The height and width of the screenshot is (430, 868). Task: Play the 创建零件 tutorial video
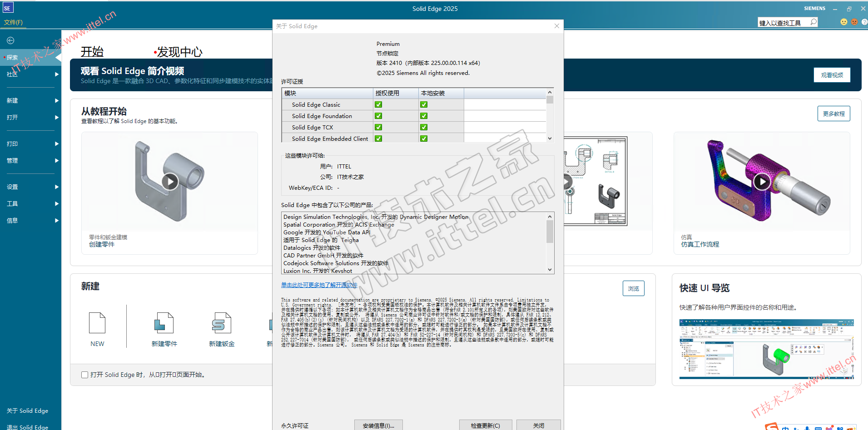pyautogui.click(x=170, y=182)
